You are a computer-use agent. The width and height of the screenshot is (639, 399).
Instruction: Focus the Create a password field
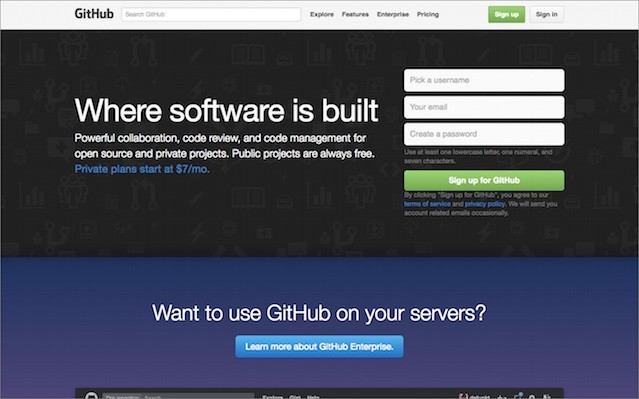pos(484,134)
